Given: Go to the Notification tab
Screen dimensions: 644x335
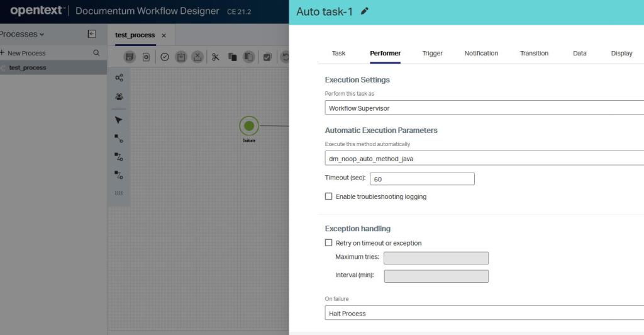Looking at the screenshot, I should coord(481,53).
